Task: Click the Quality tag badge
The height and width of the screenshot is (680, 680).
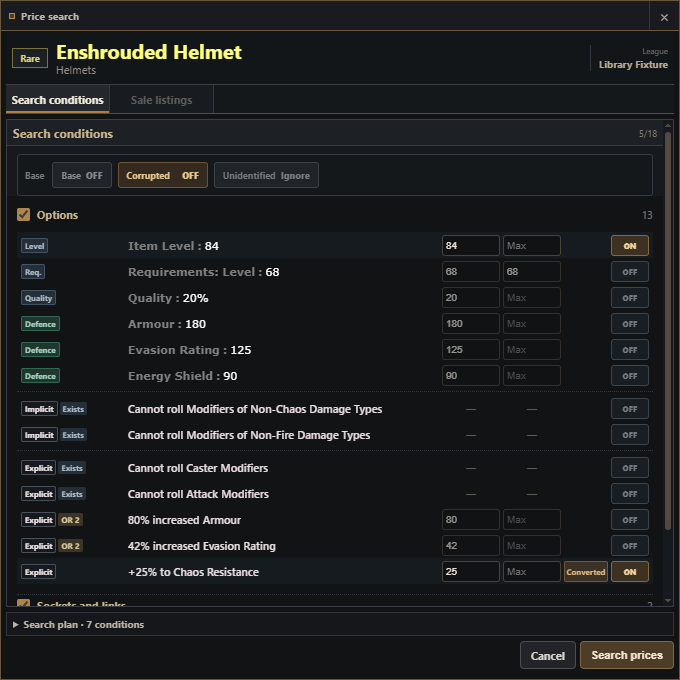Action: coord(39,298)
